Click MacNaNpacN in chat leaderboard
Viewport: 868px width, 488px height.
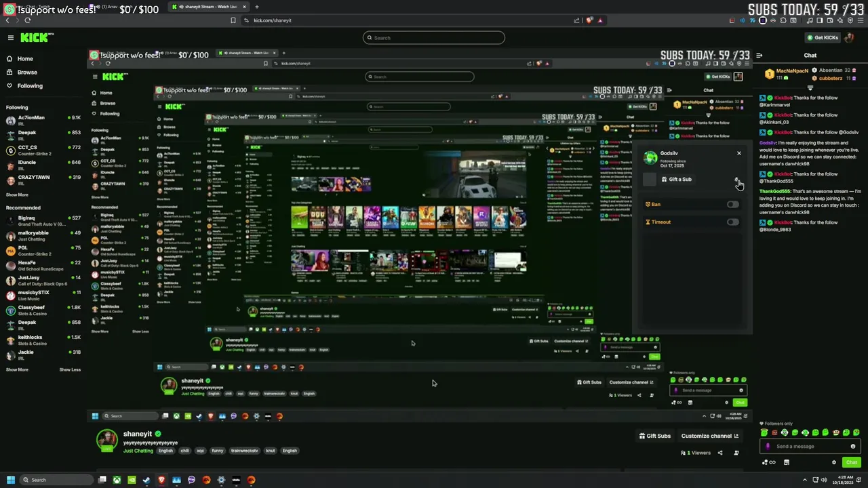(792, 70)
